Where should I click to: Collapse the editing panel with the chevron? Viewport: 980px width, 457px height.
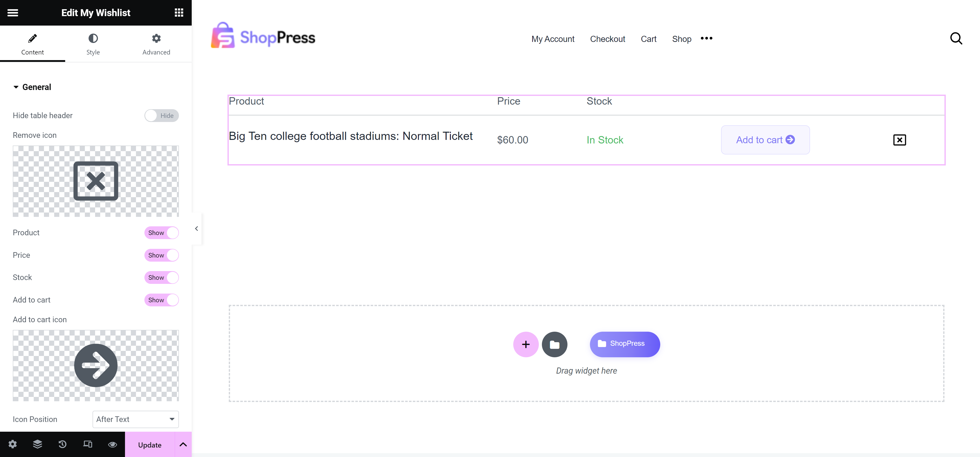(196, 228)
